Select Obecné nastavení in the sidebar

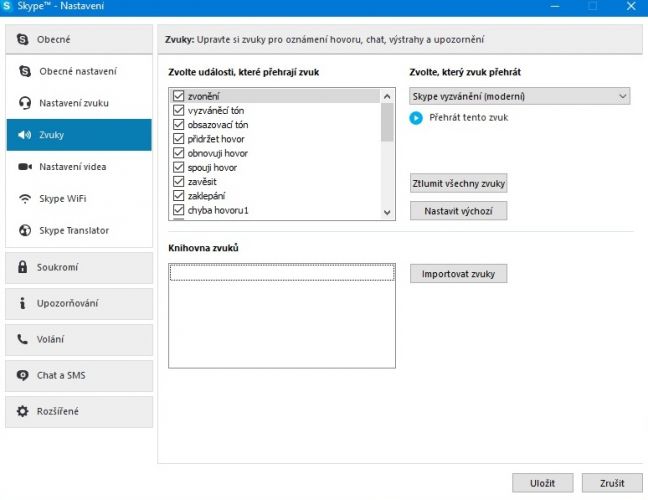pos(79,71)
